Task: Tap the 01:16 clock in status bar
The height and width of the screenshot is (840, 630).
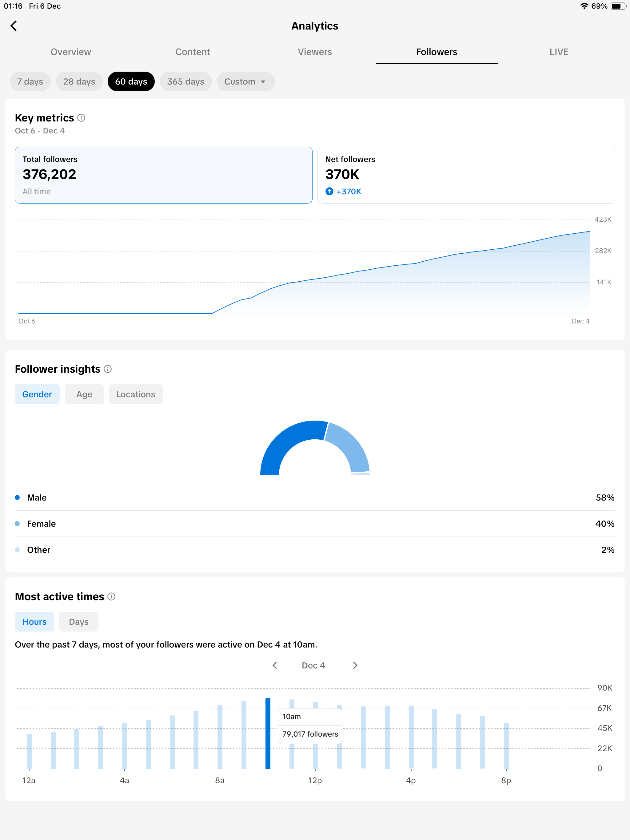Action: (13, 6)
